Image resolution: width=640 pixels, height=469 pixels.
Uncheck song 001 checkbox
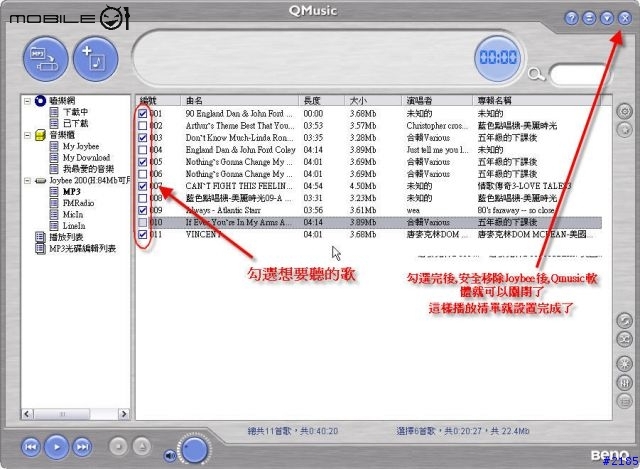[142, 113]
